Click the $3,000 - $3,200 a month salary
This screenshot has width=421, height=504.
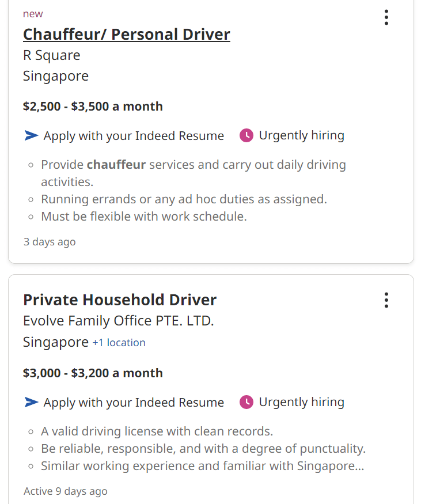pos(93,373)
